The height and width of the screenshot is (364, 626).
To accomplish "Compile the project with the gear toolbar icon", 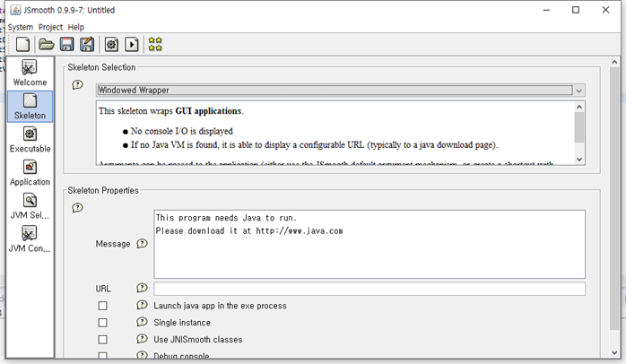I will (x=111, y=44).
